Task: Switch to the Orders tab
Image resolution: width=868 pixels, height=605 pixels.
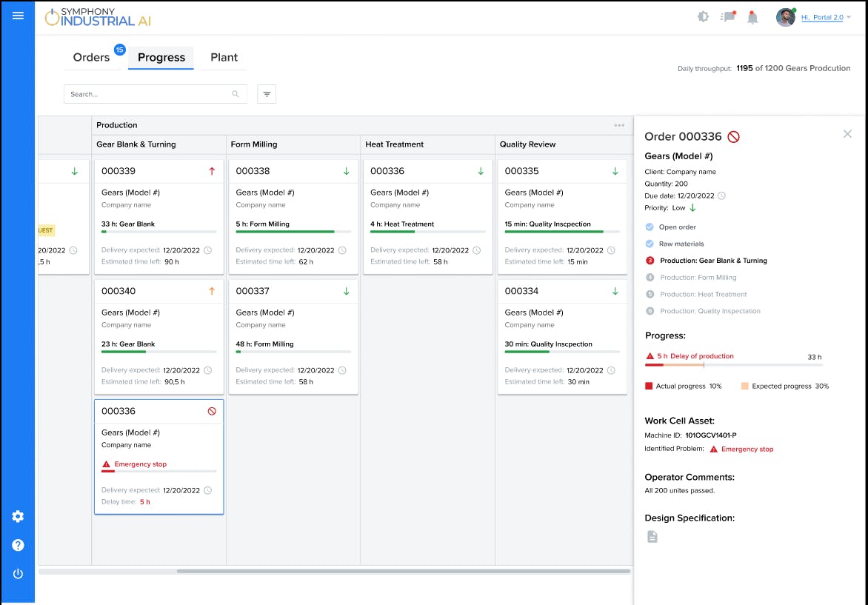Action: pos(91,58)
